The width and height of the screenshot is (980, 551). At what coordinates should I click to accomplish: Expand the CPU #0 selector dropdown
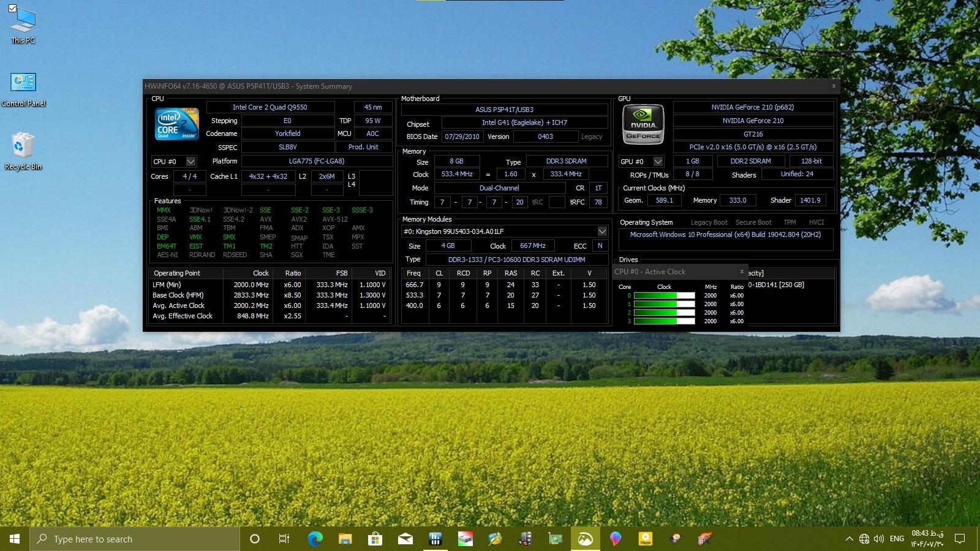(190, 162)
